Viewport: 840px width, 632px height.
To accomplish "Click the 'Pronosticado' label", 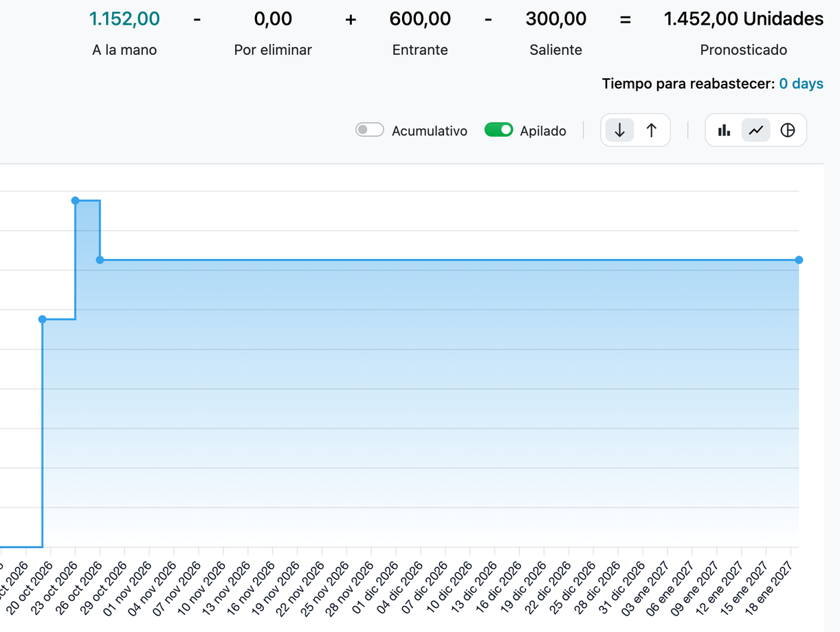I will tap(743, 50).
